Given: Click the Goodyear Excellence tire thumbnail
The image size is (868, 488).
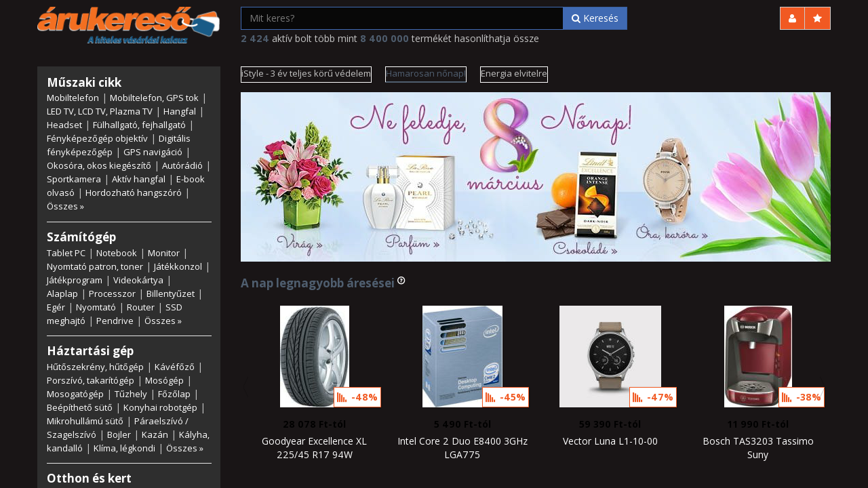Looking at the screenshot, I should (315, 357).
